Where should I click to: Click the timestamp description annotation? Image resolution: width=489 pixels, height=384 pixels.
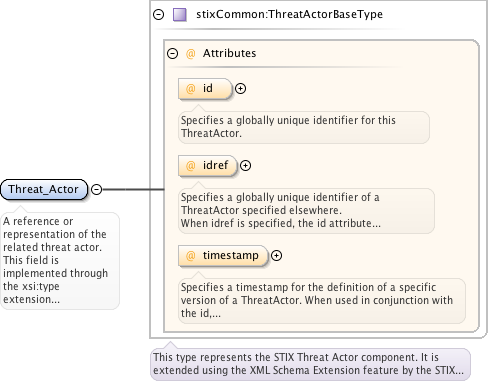coord(322,301)
